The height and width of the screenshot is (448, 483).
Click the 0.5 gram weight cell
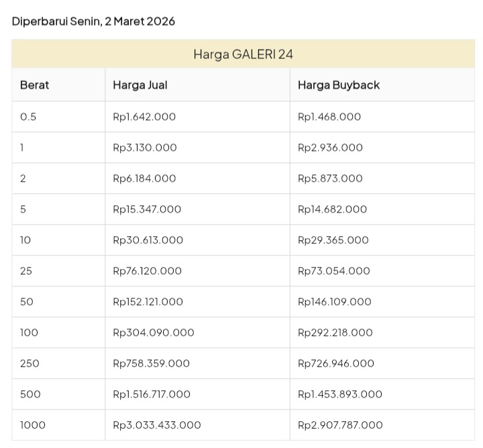(x=28, y=117)
